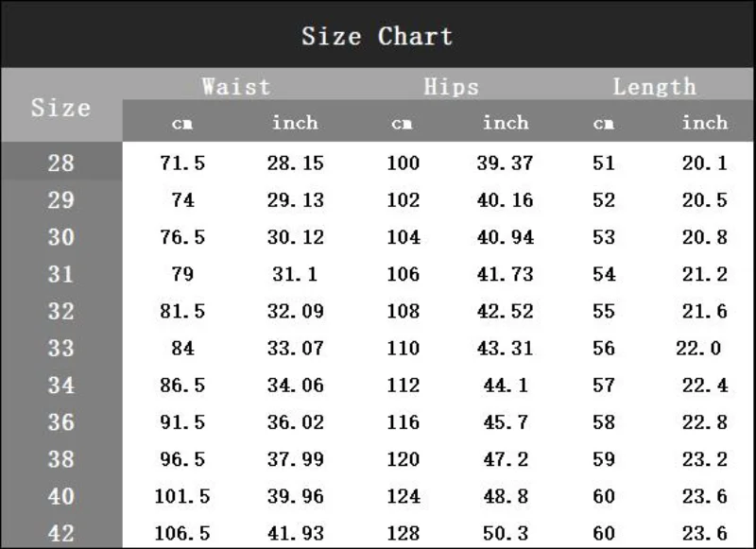Click the 50.3 hips inch cell
Image resolution: width=756 pixels, height=549 pixels.
(505, 533)
